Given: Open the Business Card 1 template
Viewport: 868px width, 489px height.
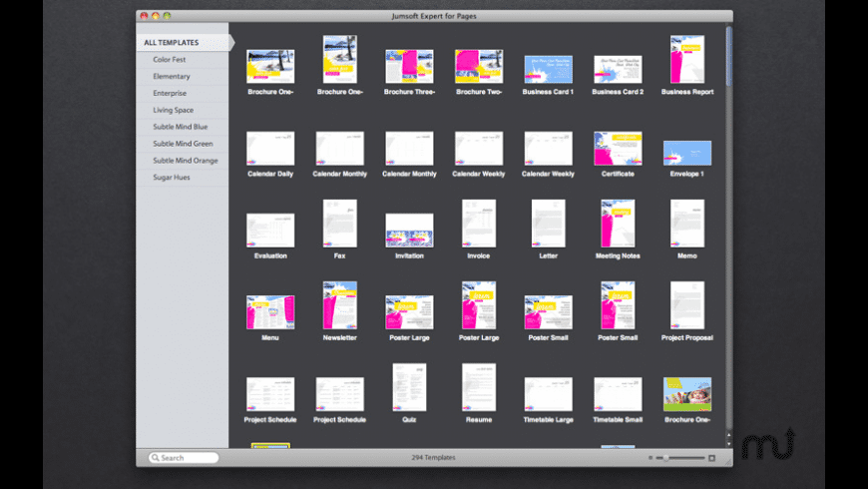Looking at the screenshot, I should click(548, 69).
